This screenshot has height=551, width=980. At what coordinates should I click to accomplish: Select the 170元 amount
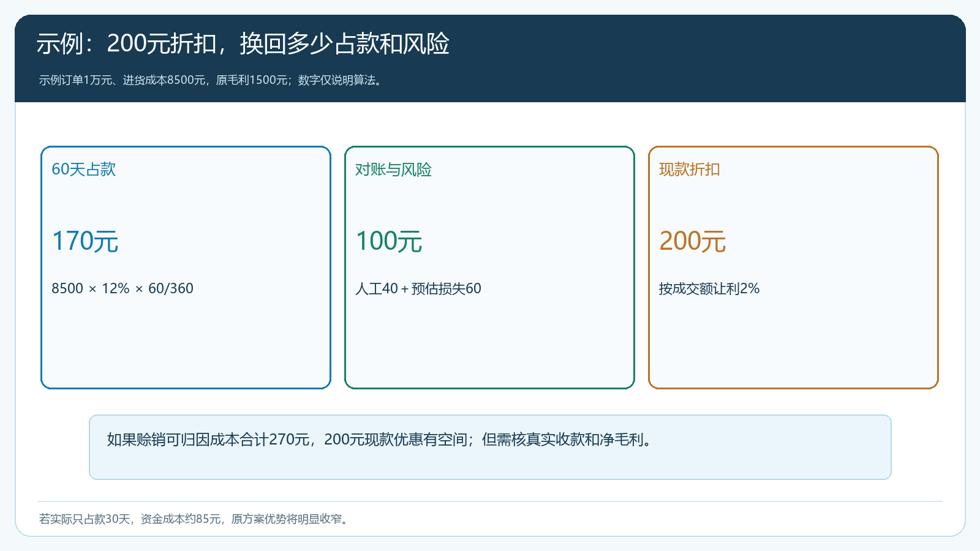click(x=85, y=241)
